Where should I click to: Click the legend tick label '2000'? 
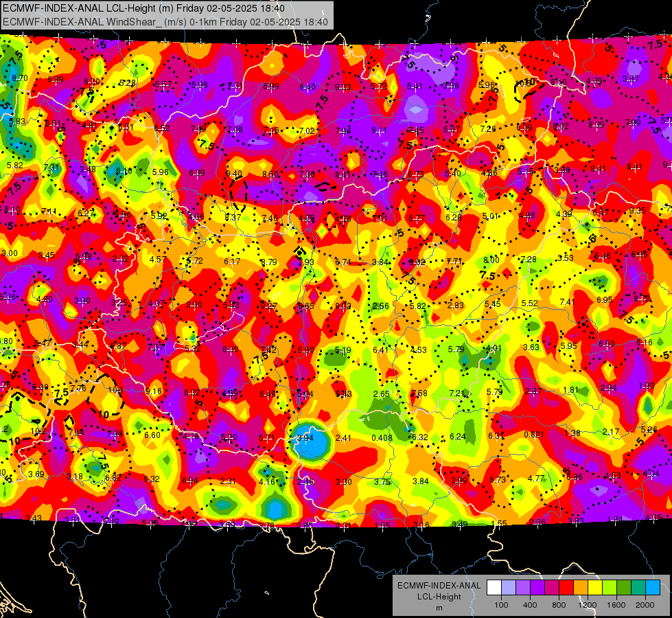pos(645,605)
